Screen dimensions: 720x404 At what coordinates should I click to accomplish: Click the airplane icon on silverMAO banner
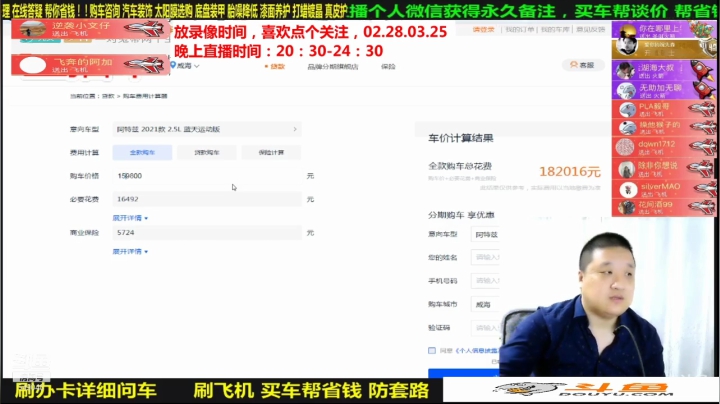pyautogui.click(x=703, y=189)
